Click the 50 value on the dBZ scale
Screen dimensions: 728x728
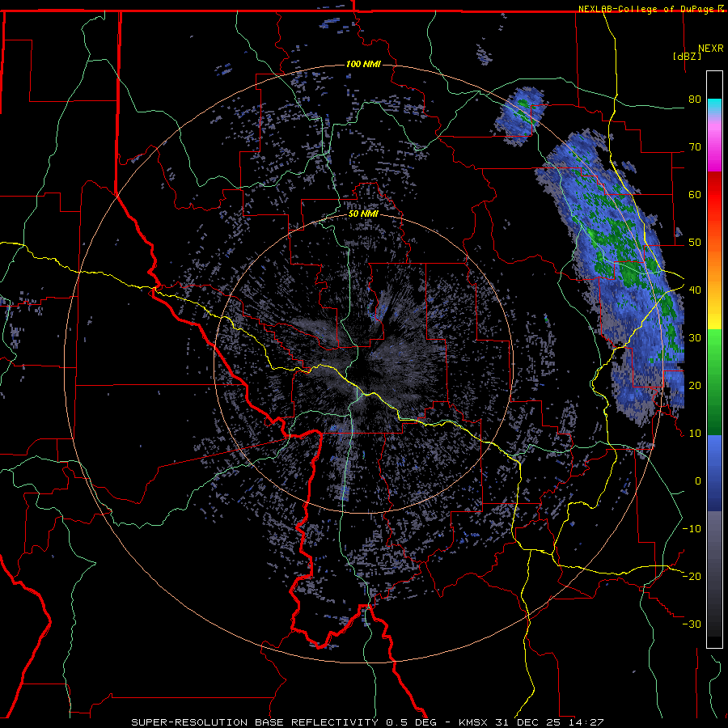click(x=695, y=243)
